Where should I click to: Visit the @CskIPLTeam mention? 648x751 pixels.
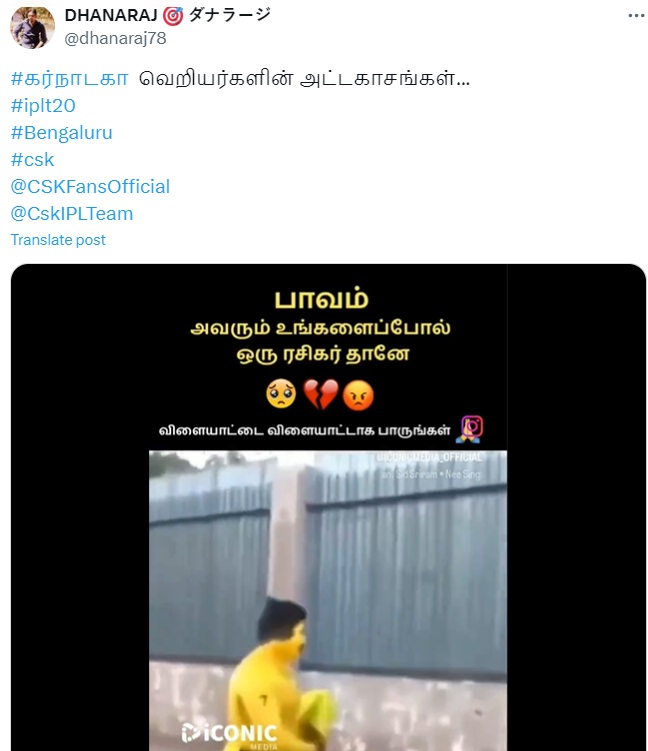(72, 214)
